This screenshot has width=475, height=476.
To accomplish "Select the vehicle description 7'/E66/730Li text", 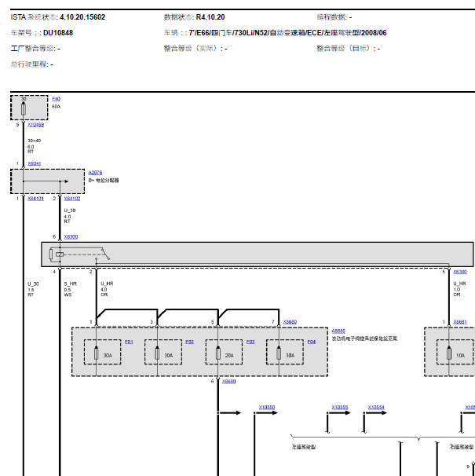I will tap(287, 33).
